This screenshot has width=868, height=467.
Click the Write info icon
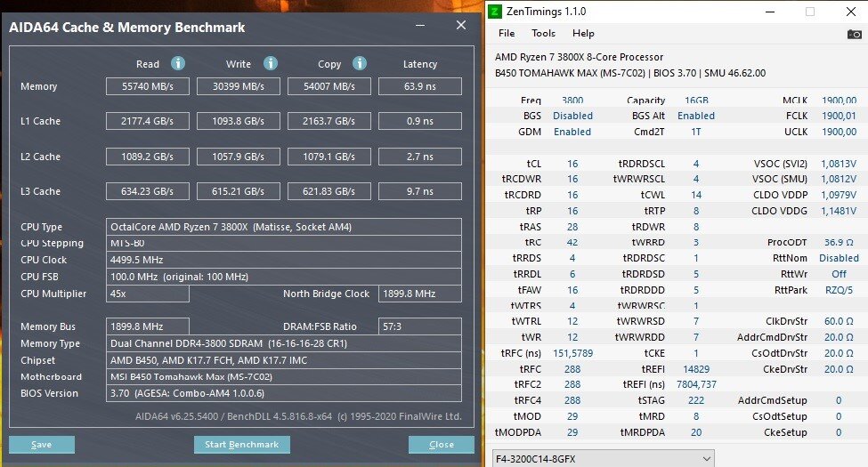point(270,64)
